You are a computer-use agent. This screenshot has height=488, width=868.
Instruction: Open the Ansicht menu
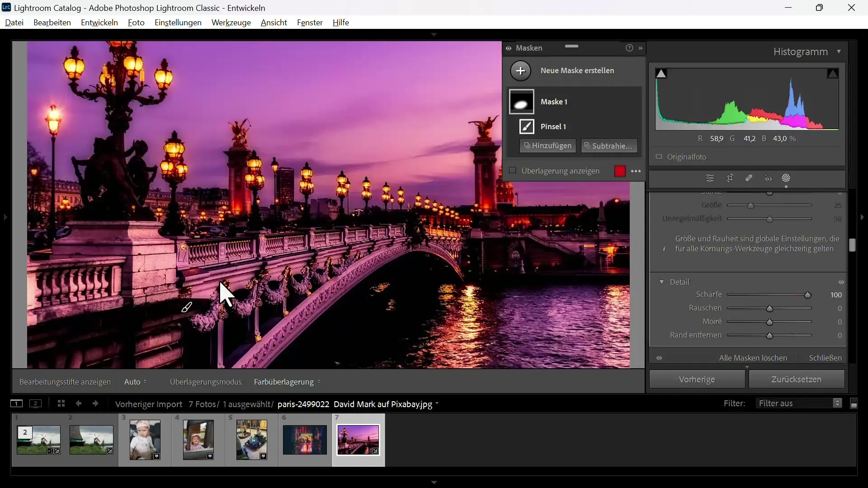(x=274, y=23)
